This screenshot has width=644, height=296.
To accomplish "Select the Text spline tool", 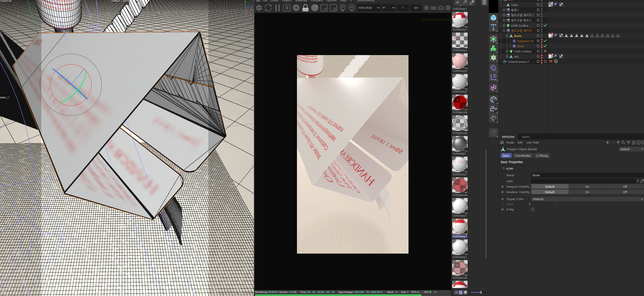I will coord(493,27).
